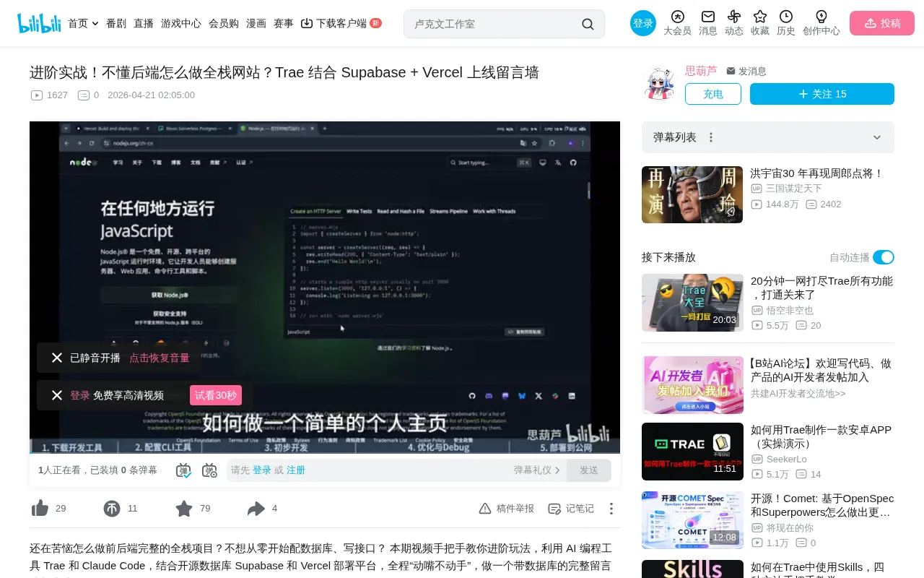This screenshot has height=578, width=924.
Task: Click the 1627 play count
Action: pyautogui.click(x=49, y=95)
